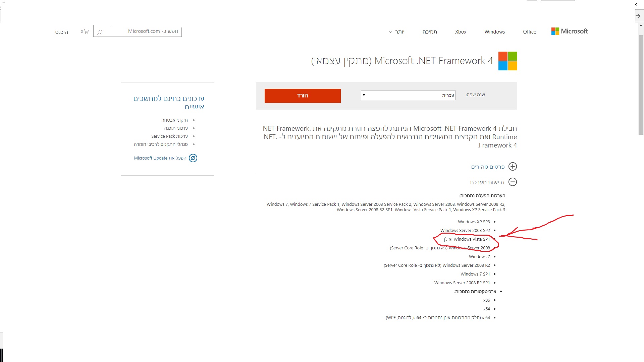The width and height of the screenshot is (644, 362).
Task: Click the Microsoft logo in header
Action: click(x=569, y=31)
